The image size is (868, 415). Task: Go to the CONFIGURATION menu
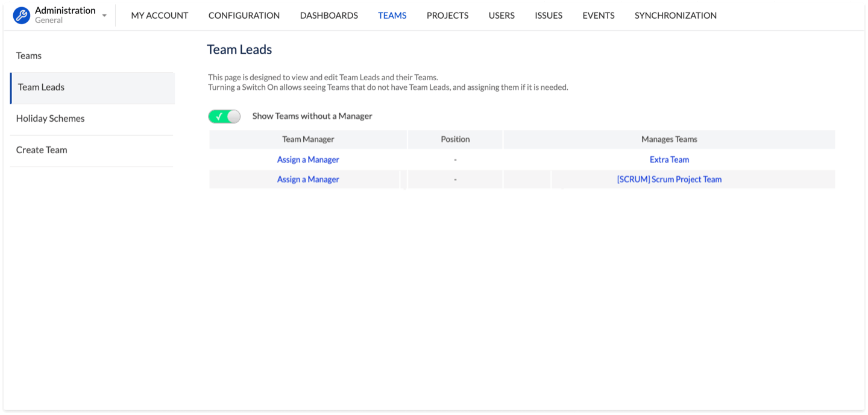[x=244, y=16]
